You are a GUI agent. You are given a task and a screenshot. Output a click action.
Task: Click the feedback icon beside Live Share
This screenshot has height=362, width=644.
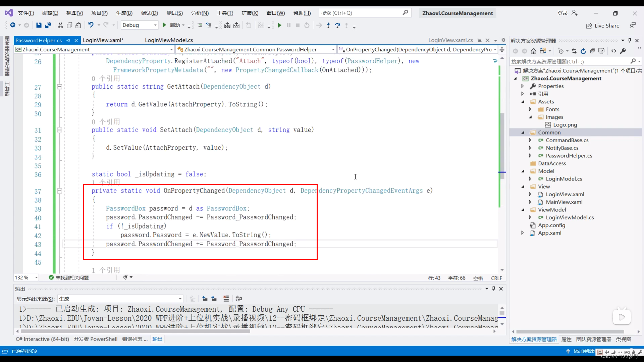pos(633,25)
